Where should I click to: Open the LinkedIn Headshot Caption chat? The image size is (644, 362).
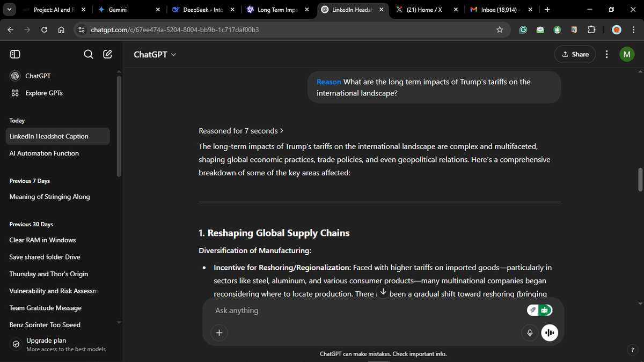pos(58,136)
